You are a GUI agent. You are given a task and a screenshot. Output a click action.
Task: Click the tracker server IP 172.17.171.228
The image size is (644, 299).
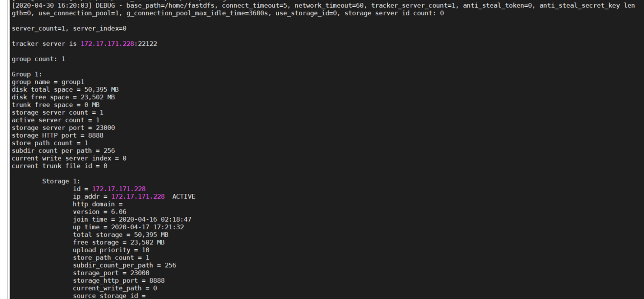[108, 44]
